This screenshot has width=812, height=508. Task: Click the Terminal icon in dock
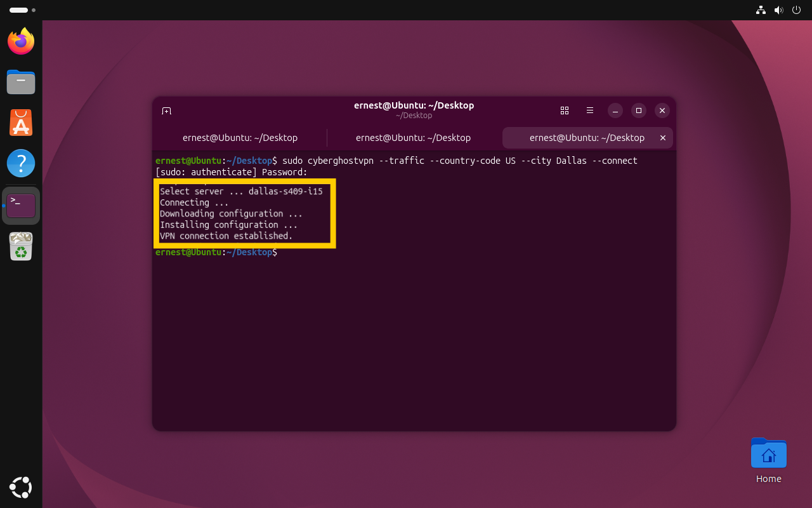click(21, 205)
